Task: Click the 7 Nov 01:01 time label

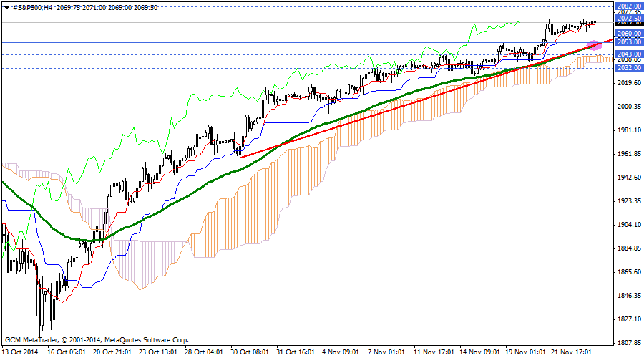Action: click(386, 352)
